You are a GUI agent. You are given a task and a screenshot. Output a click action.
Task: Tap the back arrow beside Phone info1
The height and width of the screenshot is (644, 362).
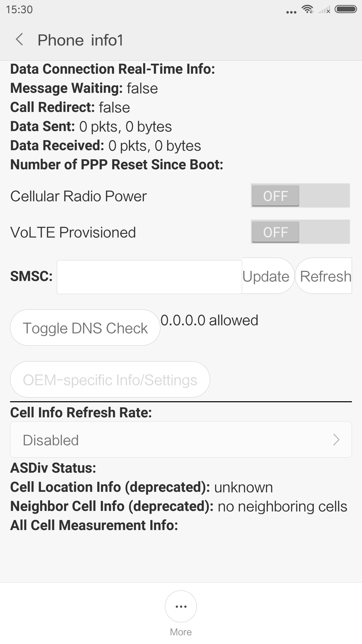(x=19, y=40)
